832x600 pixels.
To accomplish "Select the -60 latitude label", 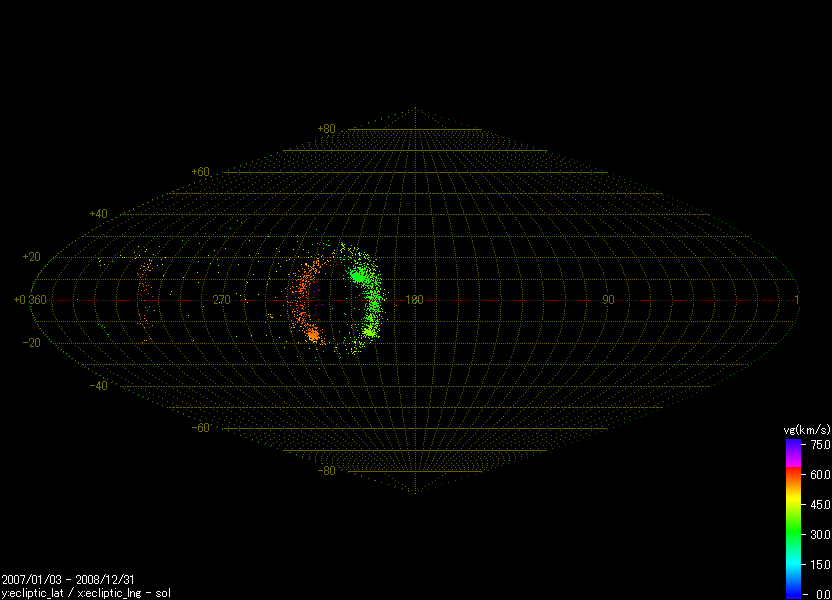I will [x=200, y=428].
